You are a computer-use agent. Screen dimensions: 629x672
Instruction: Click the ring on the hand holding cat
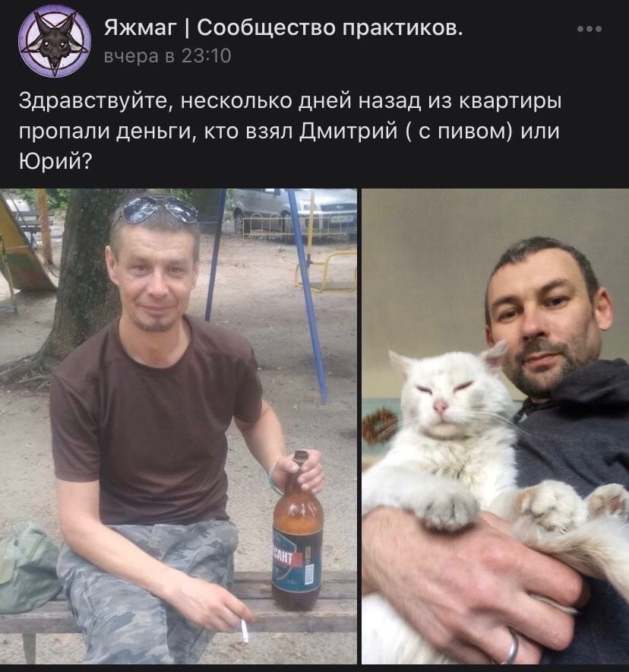pos(511,646)
